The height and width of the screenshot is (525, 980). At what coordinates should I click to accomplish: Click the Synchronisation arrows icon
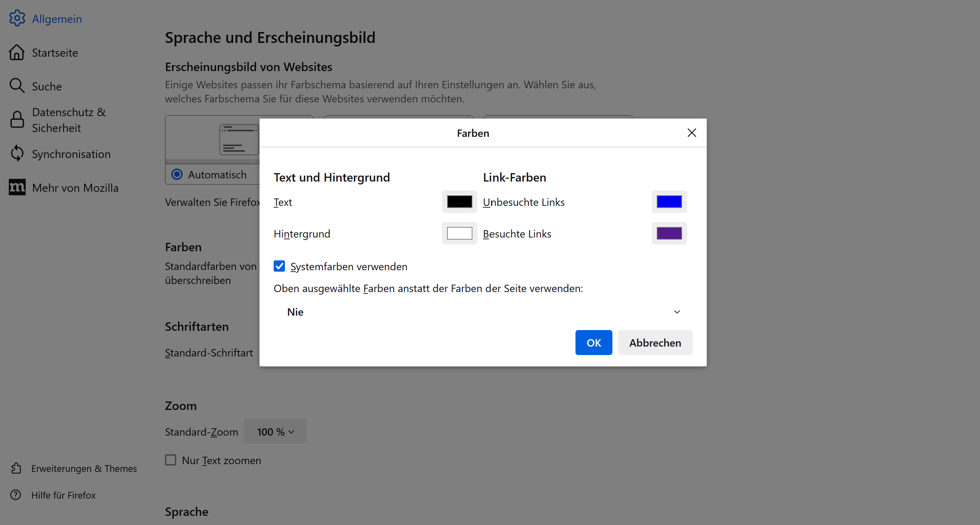[x=17, y=154]
